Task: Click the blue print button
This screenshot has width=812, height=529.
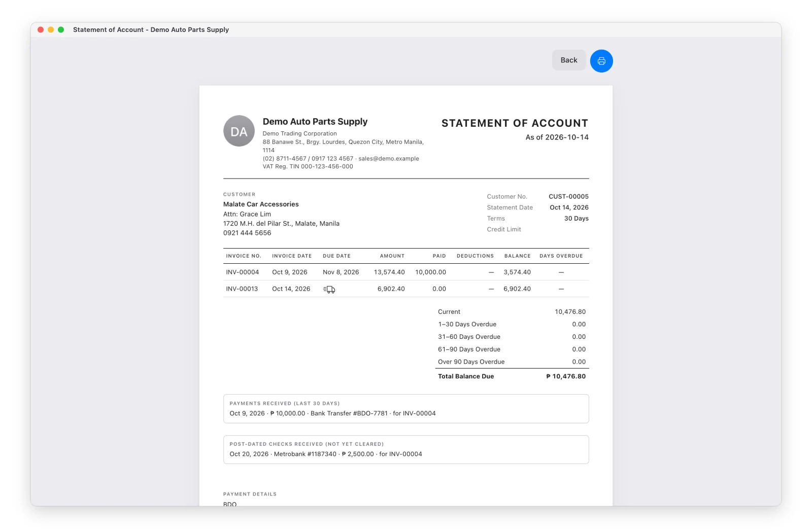Action: 601,61
